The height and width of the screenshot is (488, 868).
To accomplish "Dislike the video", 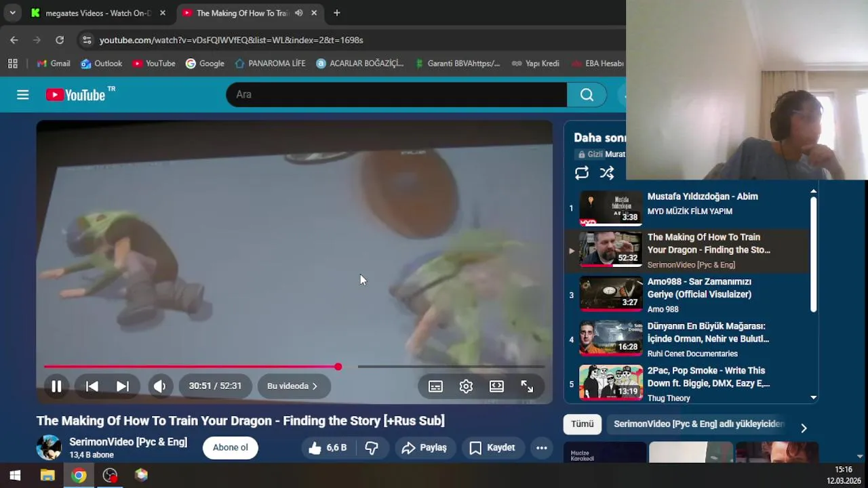I will (x=372, y=447).
